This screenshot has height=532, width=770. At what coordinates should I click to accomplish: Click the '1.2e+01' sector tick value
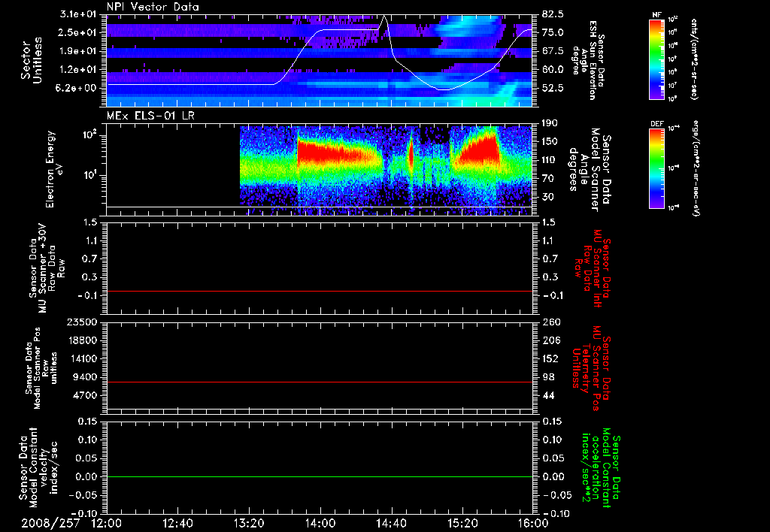pos(78,70)
